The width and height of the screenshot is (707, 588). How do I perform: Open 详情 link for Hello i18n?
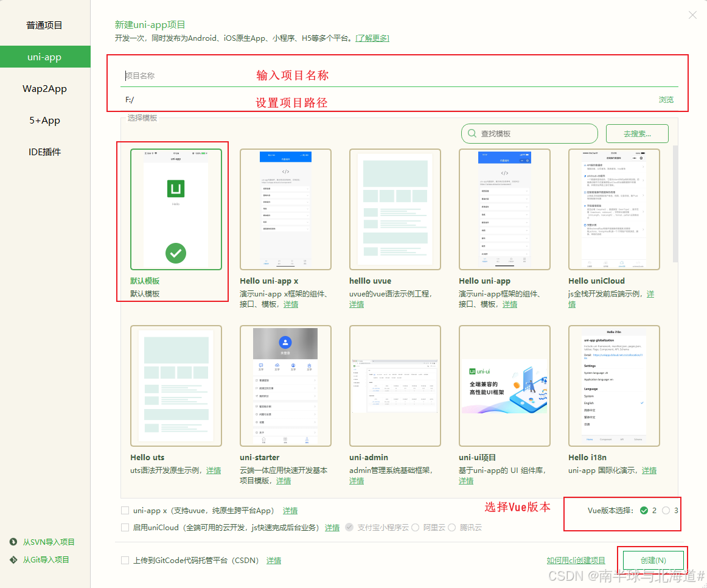pos(649,471)
